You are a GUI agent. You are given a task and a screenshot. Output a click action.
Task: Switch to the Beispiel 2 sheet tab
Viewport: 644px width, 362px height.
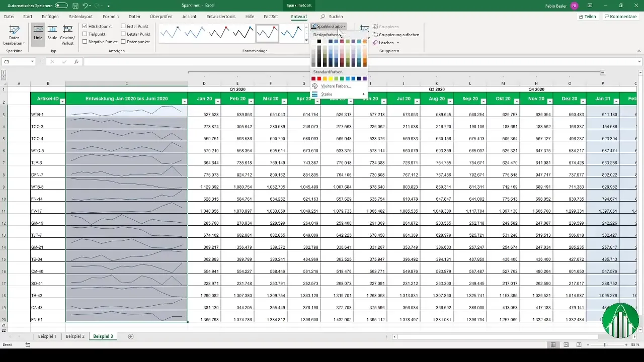(75, 336)
